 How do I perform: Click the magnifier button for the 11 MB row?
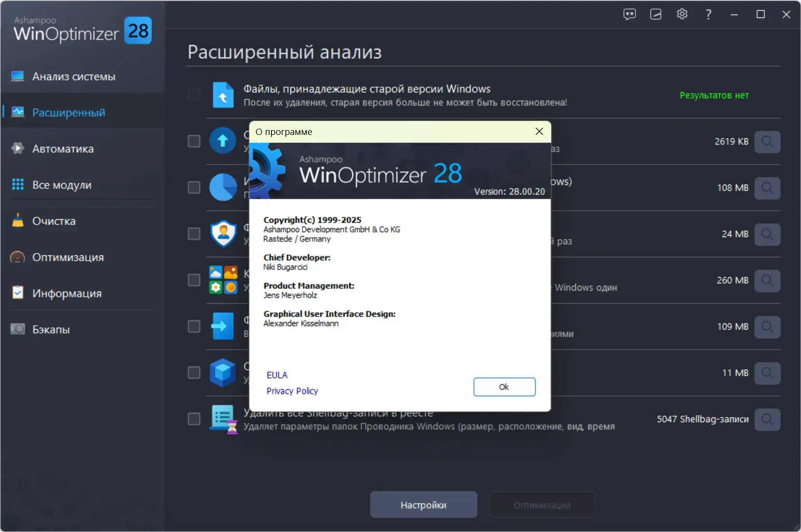[x=767, y=373]
